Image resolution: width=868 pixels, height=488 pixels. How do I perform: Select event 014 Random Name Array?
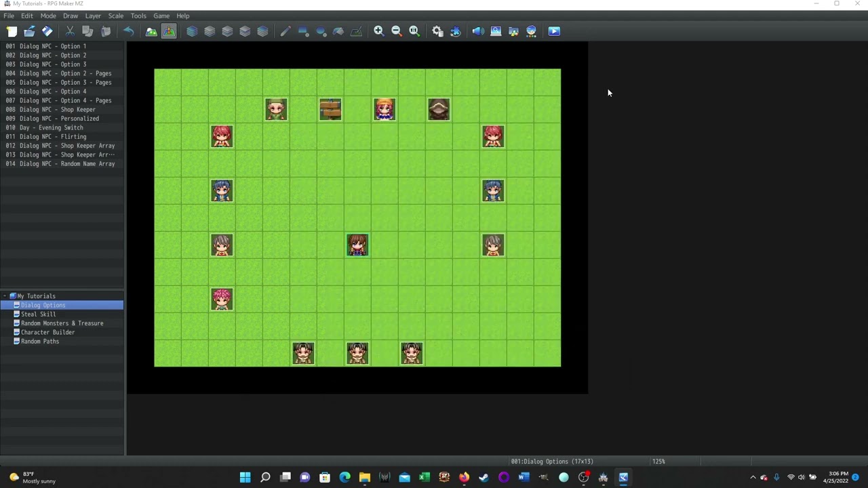tap(62, 164)
